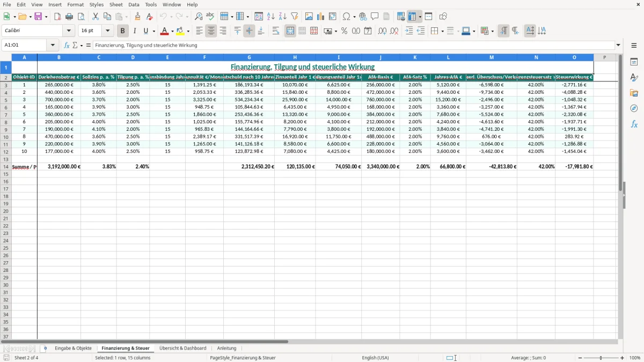Open the font size dropdown
The image size is (644, 362).
[x=107, y=31]
